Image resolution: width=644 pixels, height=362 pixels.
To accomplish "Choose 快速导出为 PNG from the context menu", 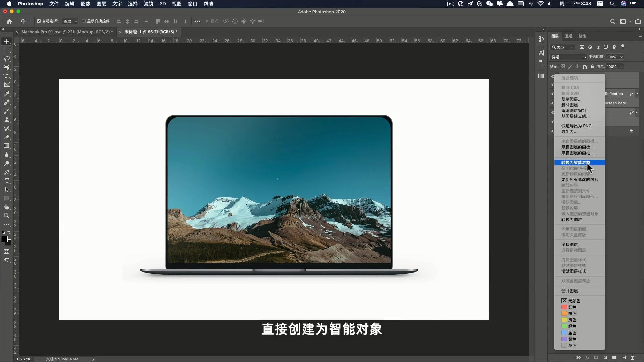I will pos(576,126).
